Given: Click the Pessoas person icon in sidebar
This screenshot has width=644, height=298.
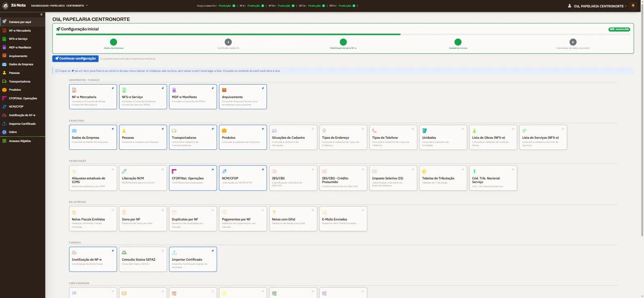Looking at the screenshot, I should tap(4, 73).
